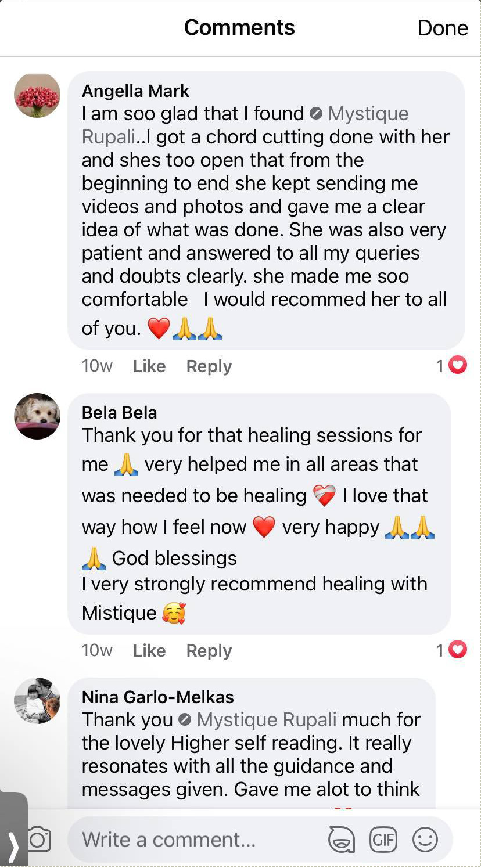
Task: Open Angella Mark's name link
Action: 135,91
